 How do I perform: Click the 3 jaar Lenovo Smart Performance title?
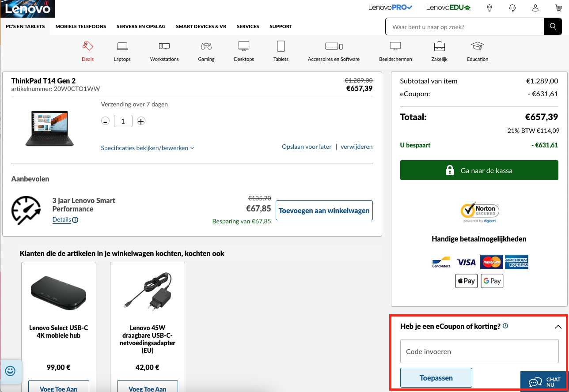[x=83, y=205]
